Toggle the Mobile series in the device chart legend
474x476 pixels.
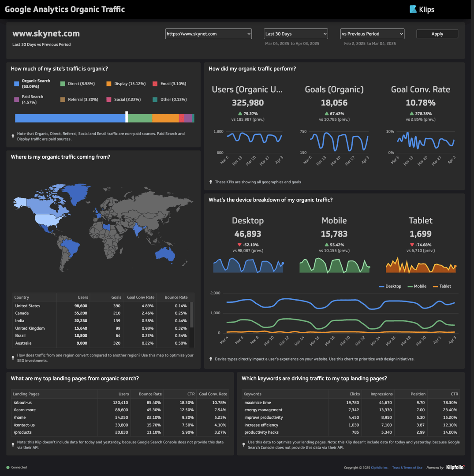click(x=417, y=286)
